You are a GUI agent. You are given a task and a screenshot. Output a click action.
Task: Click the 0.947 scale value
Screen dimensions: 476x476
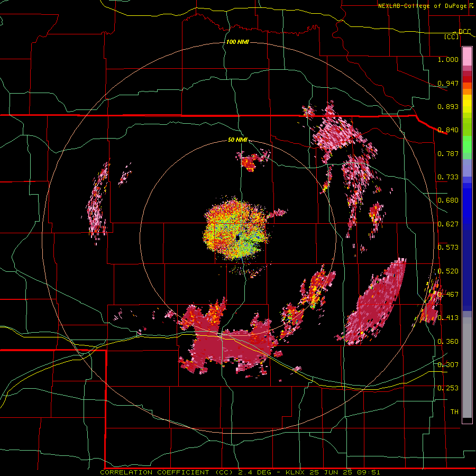[x=448, y=83]
